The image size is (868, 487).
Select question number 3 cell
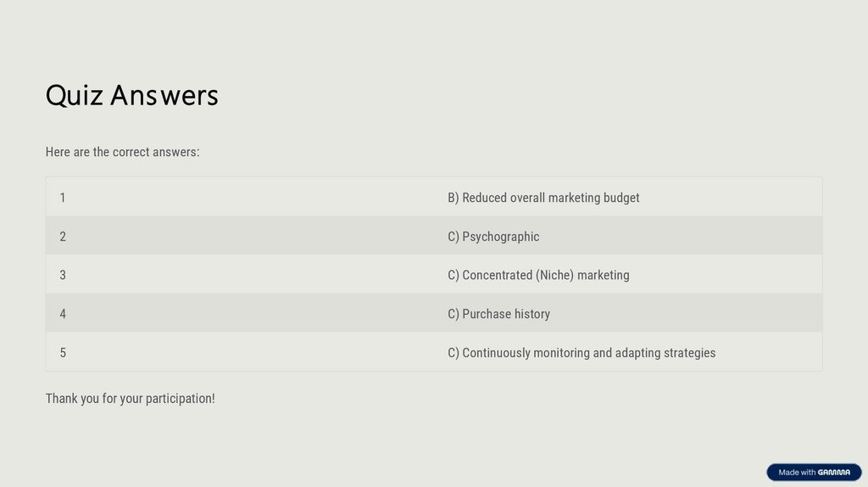(63, 275)
